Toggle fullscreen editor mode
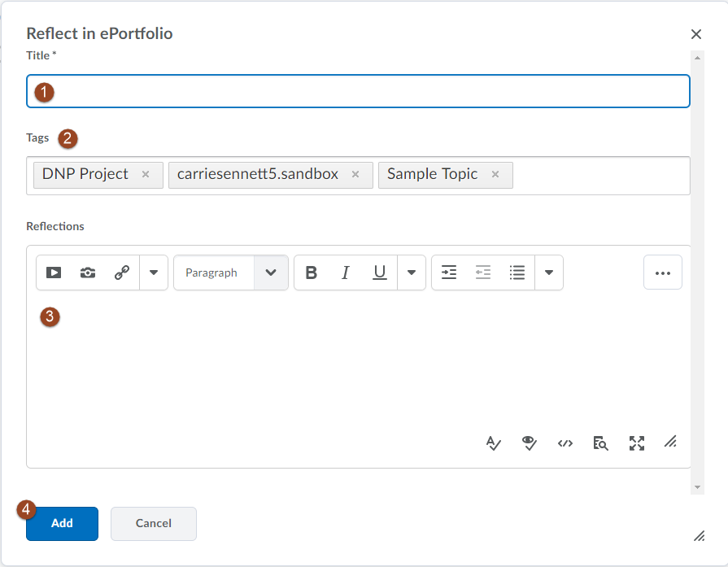Viewport: 728px width, 567px height. click(x=637, y=443)
